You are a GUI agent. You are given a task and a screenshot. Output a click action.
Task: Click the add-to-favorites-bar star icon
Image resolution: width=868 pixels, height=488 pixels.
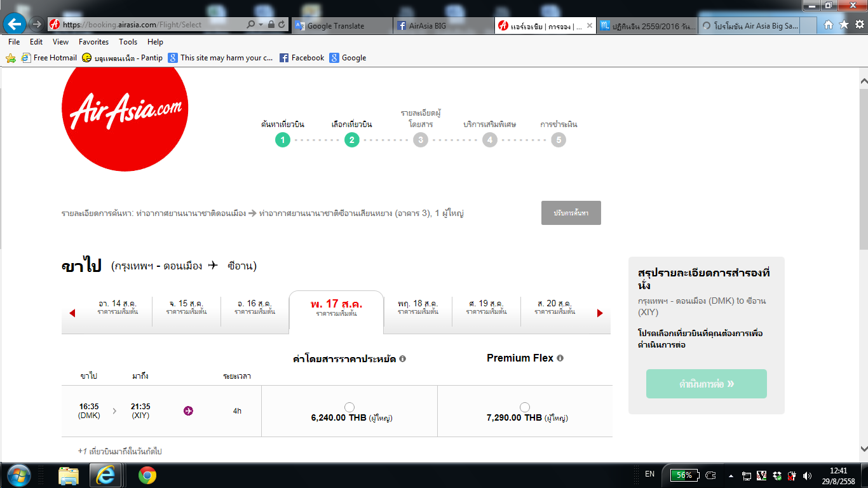[11, 58]
